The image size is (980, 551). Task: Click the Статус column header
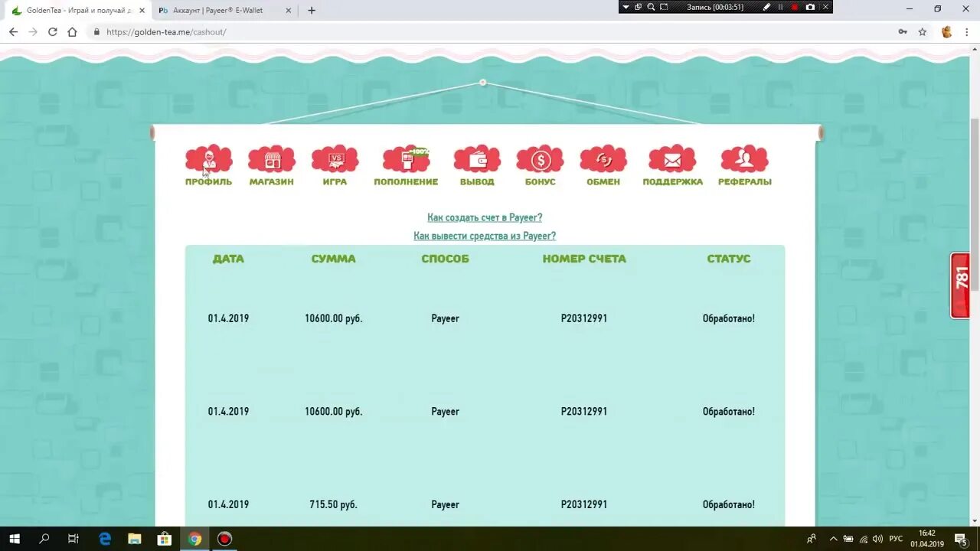(x=729, y=259)
